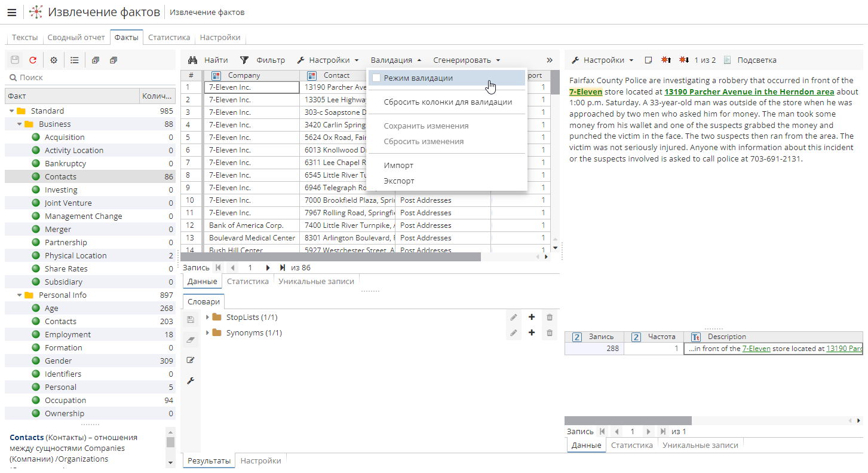Edit the Synonyms dictionary pencil icon
The width and height of the screenshot is (868, 473).
coord(513,333)
